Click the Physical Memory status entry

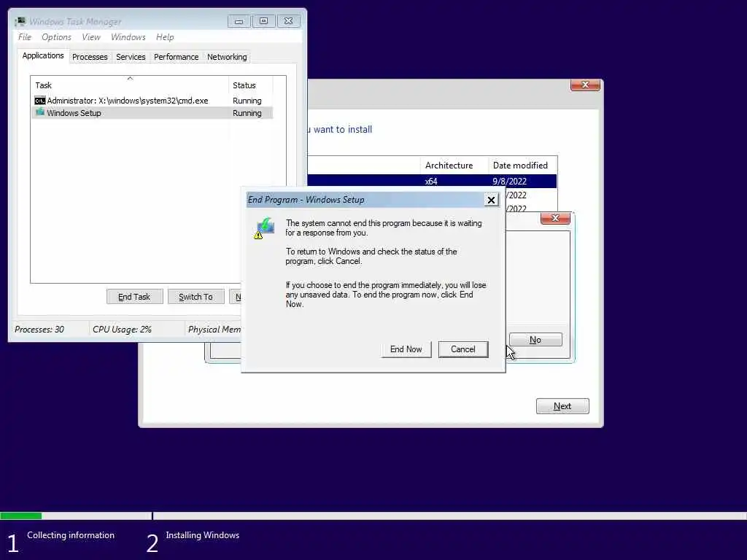[214, 329]
